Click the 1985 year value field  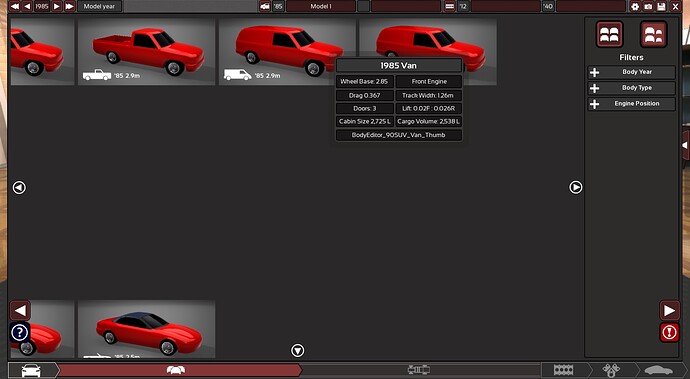[x=42, y=6]
